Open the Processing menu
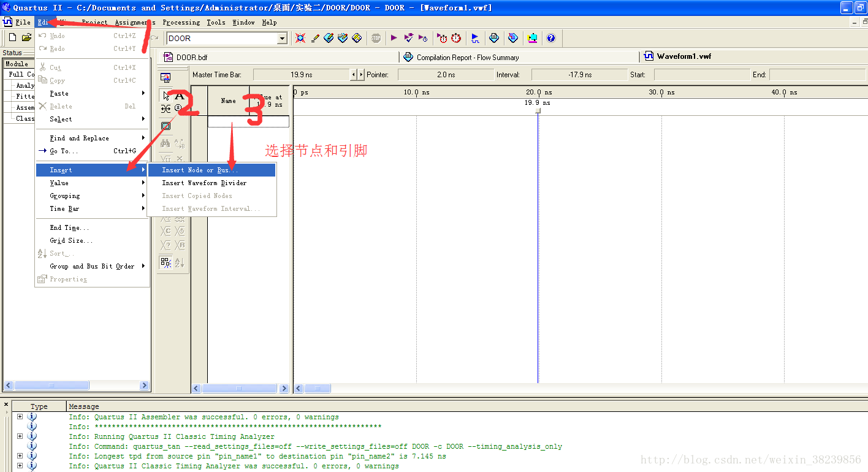 pyautogui.click(x=181, y=22)
